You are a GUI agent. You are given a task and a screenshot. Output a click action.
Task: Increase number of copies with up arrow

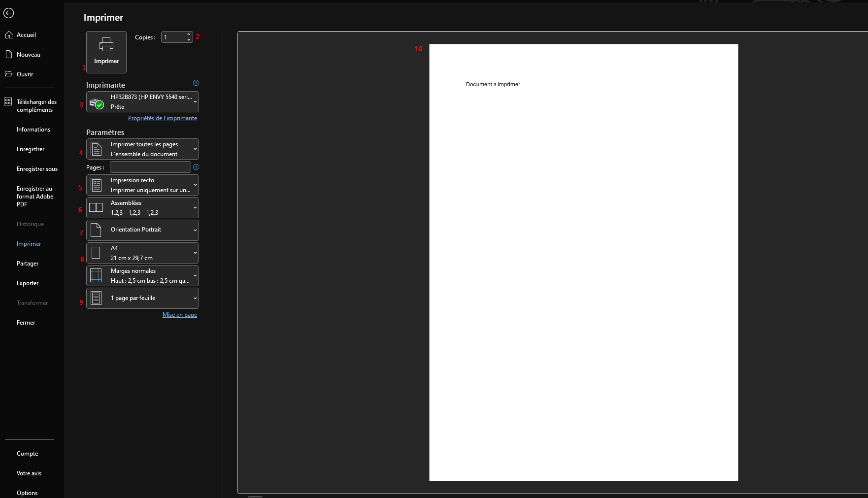pos(189,34)
